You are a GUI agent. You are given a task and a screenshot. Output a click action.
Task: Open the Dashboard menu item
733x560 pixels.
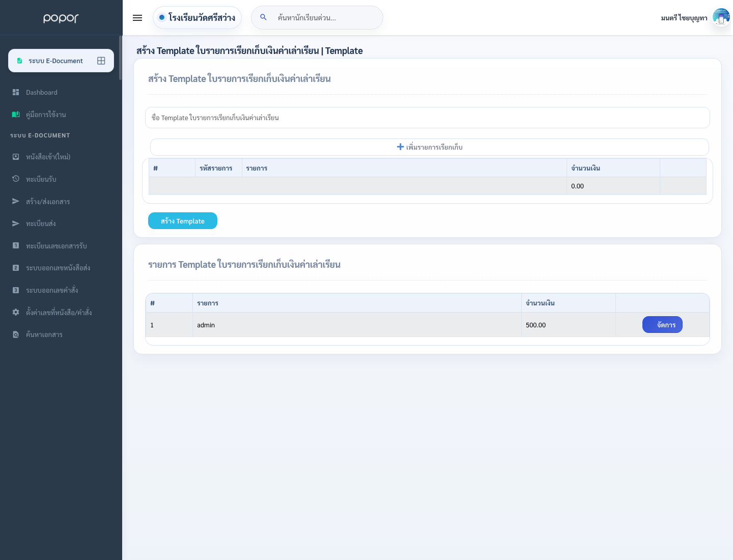point(61,92)
